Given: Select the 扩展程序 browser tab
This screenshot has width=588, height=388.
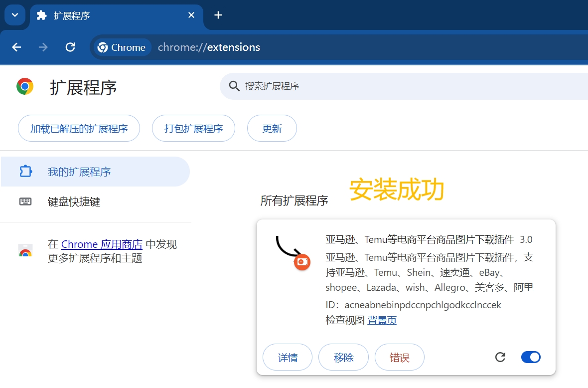Looking at the screenshot, I should point(117,15).
